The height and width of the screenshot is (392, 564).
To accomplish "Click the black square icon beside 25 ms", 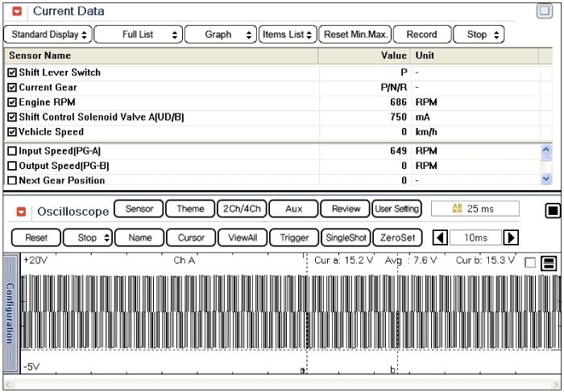I will [x=553, y=211].
